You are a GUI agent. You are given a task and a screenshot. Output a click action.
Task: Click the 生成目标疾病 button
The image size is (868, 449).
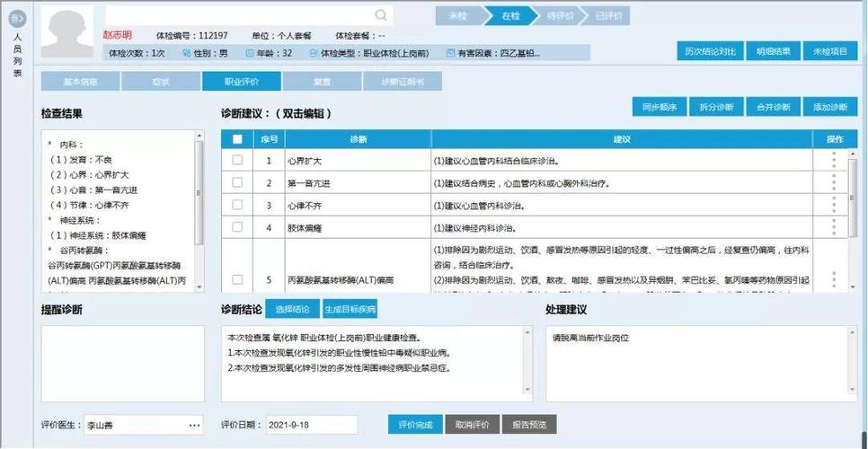pos(350,309)
